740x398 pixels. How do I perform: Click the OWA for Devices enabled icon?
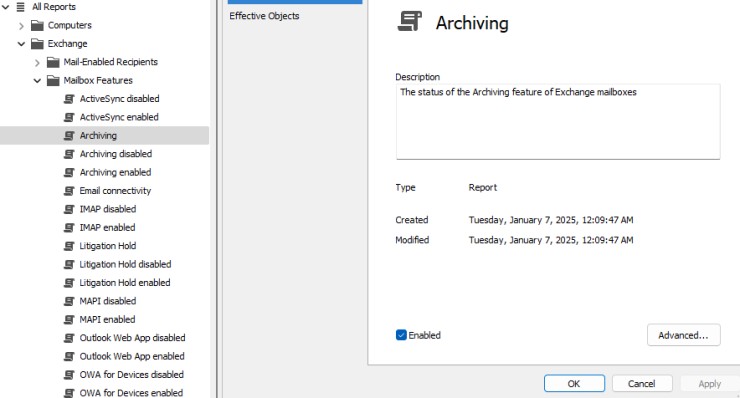pyautogui.click(x=69, y=393)
